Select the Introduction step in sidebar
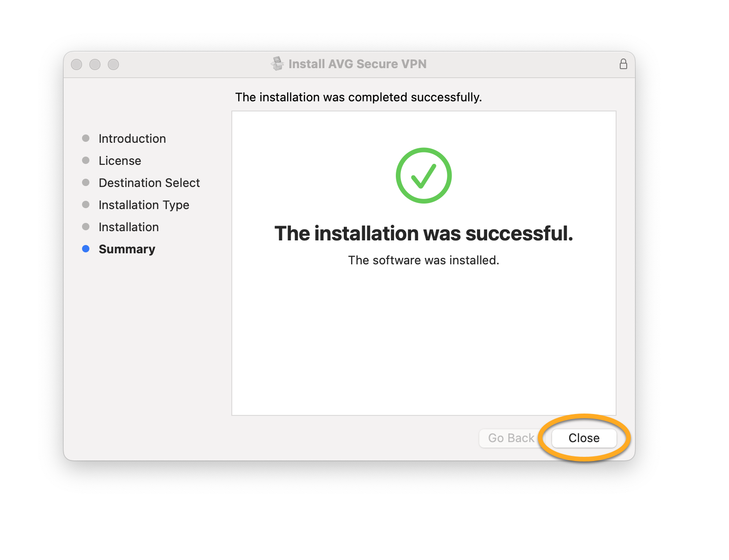 [x=132, y=139]
